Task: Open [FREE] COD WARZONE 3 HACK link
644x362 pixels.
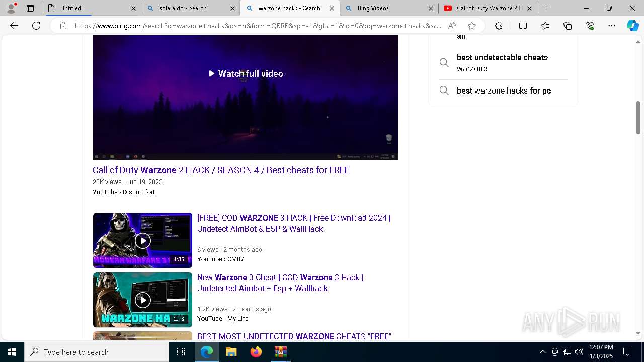Action: [x=294, y=223]
